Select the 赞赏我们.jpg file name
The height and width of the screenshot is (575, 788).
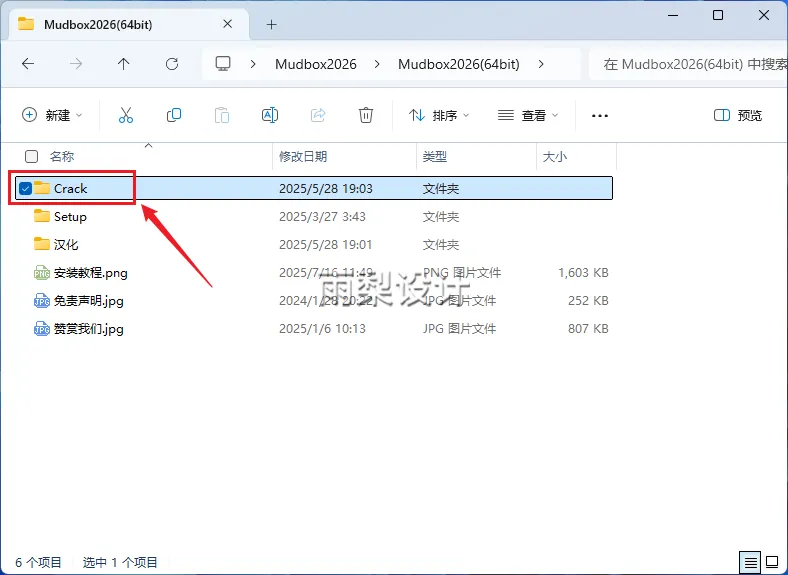[x=88, y=329]
